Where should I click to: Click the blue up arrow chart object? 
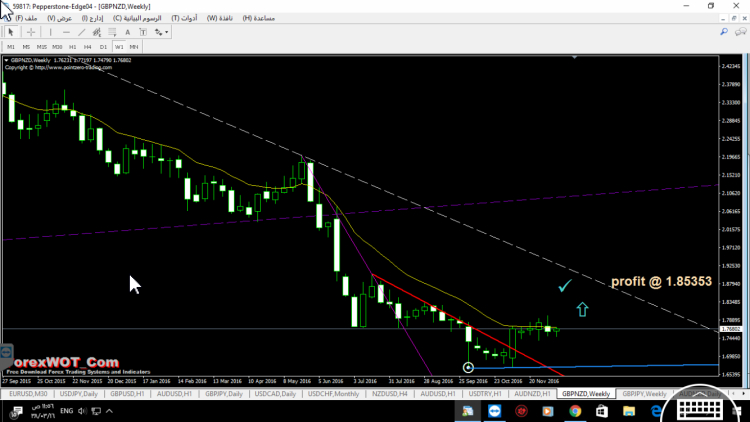pos(582,310)
